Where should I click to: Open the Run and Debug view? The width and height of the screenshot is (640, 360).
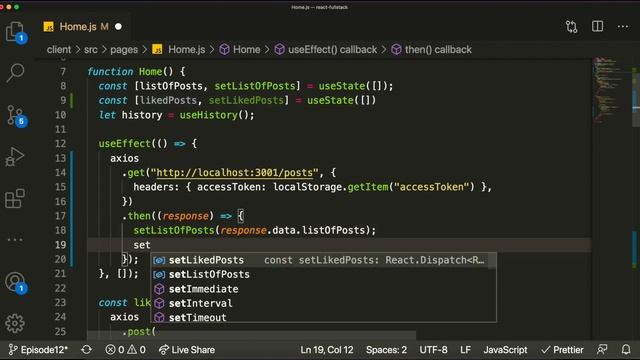15,157
